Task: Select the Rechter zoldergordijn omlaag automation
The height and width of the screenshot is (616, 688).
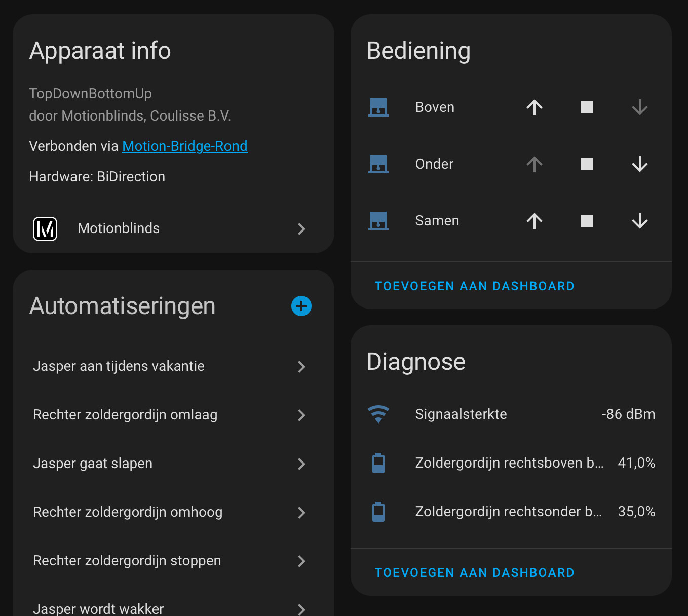Action: pyautogui.click(x=125, y=415)
